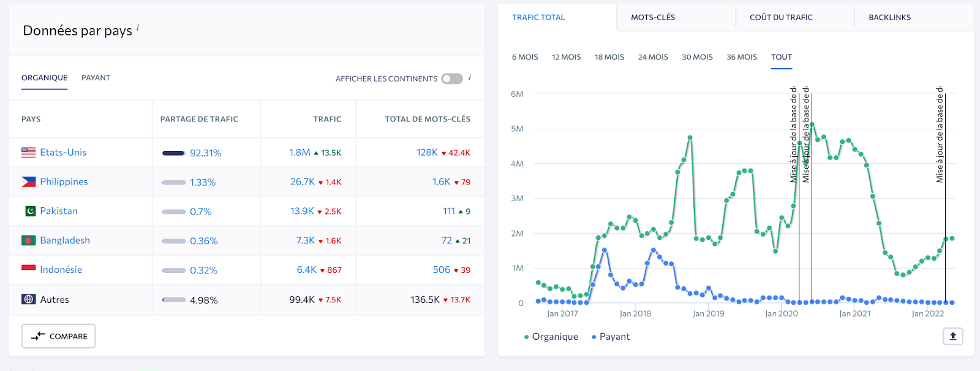Viewport: 980px width, 371px height.
Task: Open the Coût du trafic tab
Action: 781,17
